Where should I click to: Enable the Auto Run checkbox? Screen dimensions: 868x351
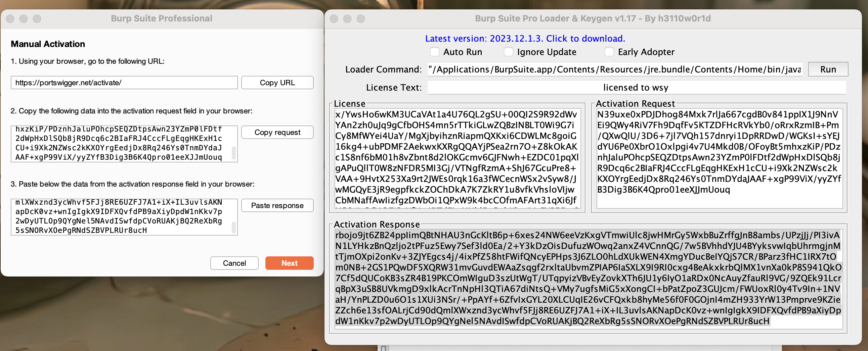(x=435, y=52)
